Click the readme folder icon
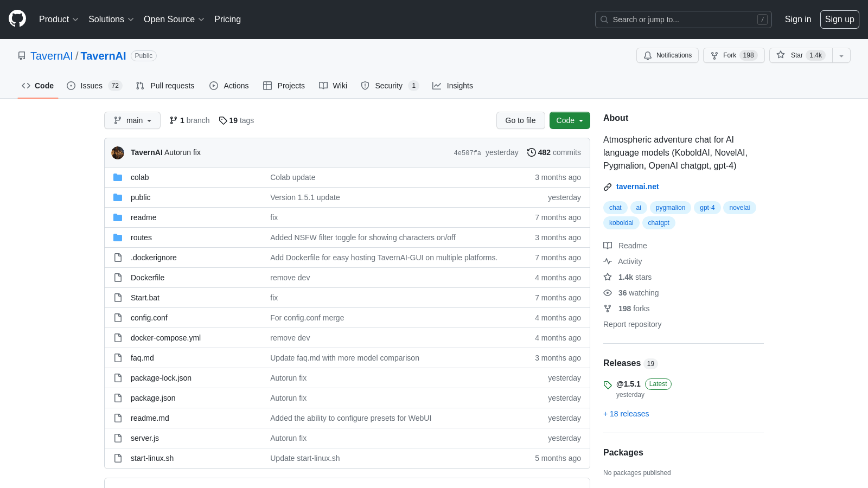 click(118, 217)
